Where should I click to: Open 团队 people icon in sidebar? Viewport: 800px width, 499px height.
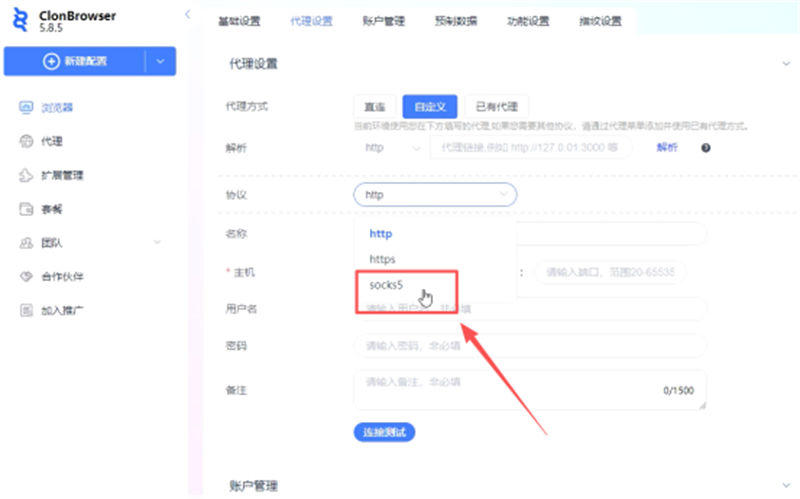click(x=26, y=243)
